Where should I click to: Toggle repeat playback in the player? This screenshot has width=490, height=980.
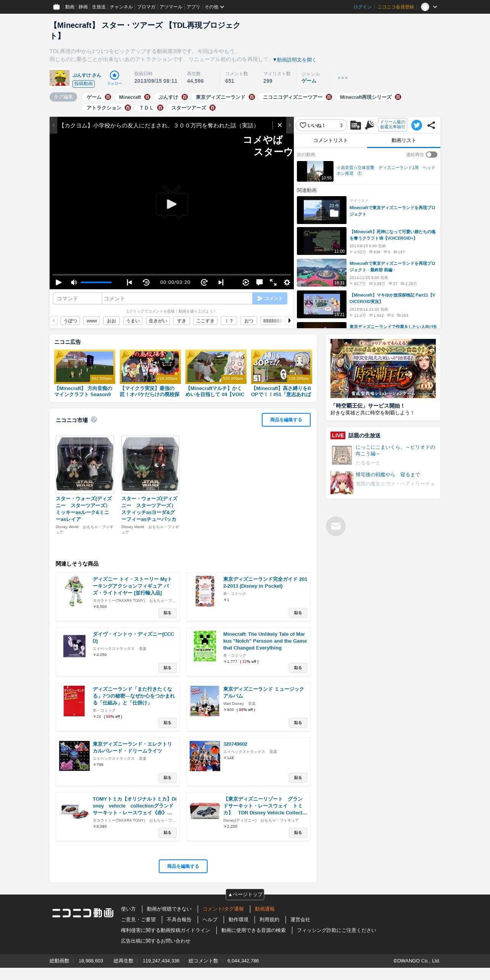[246, 282]
